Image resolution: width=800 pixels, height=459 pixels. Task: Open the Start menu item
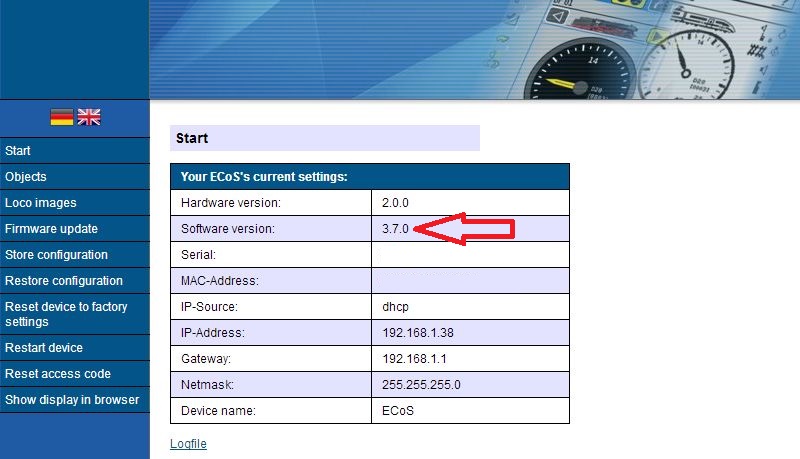pos(18,151)
